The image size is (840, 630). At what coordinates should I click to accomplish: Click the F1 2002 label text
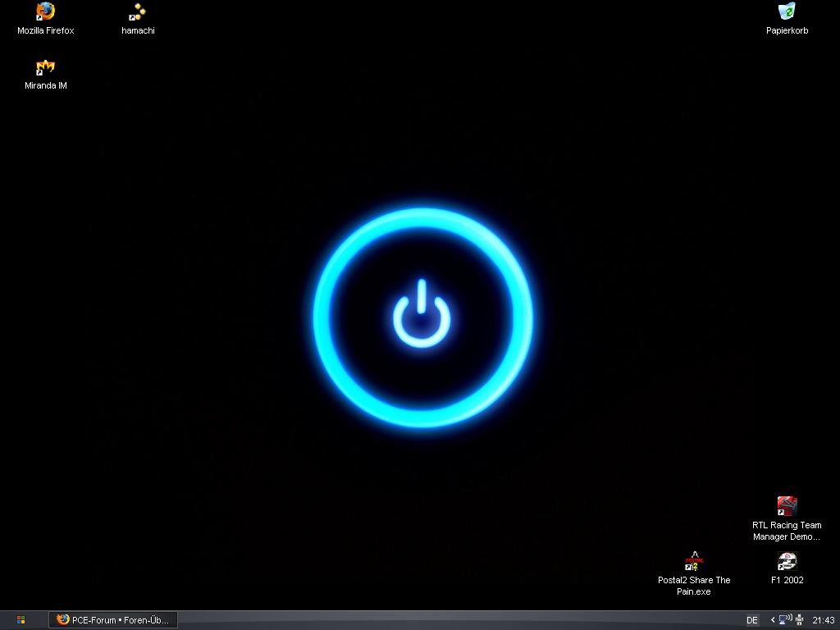pos(787,580)
